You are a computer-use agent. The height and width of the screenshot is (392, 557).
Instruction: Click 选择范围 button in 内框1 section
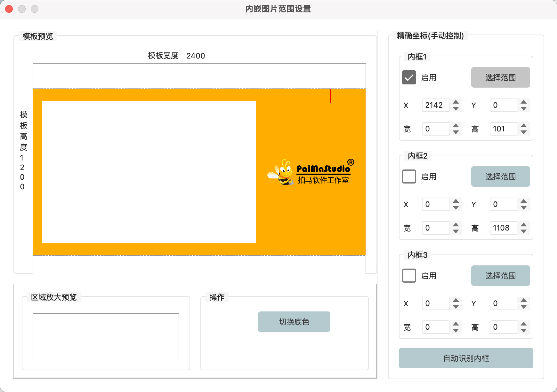[500, 77]
